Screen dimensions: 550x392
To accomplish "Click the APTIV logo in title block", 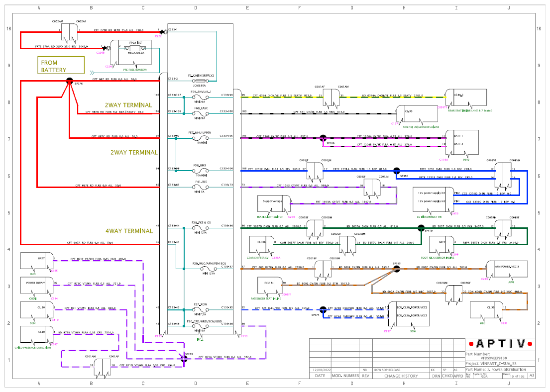I will pos(501,344).
